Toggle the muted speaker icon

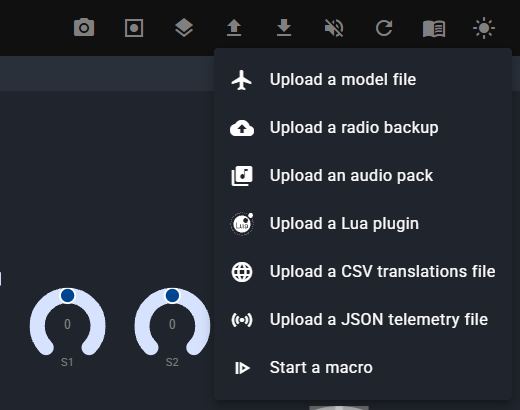pos(334,28)
